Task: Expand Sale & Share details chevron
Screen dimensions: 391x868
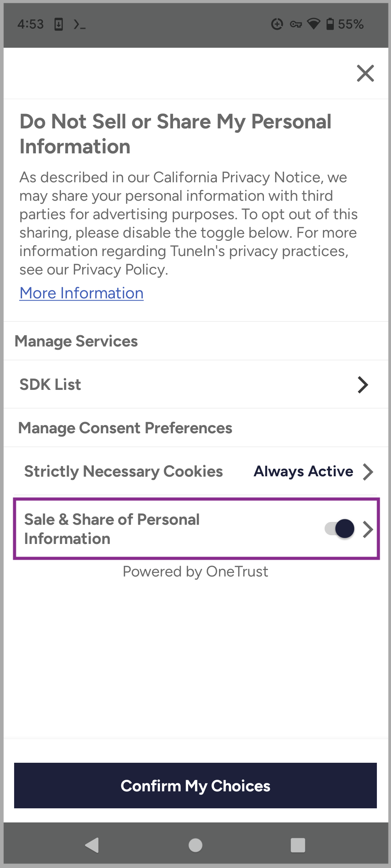Action: tap(368, 529)
